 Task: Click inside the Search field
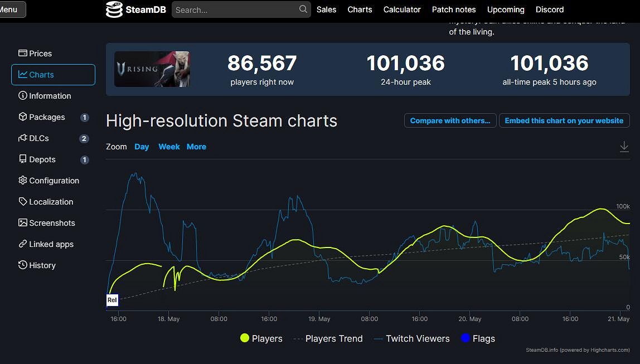tap(240, 9)
